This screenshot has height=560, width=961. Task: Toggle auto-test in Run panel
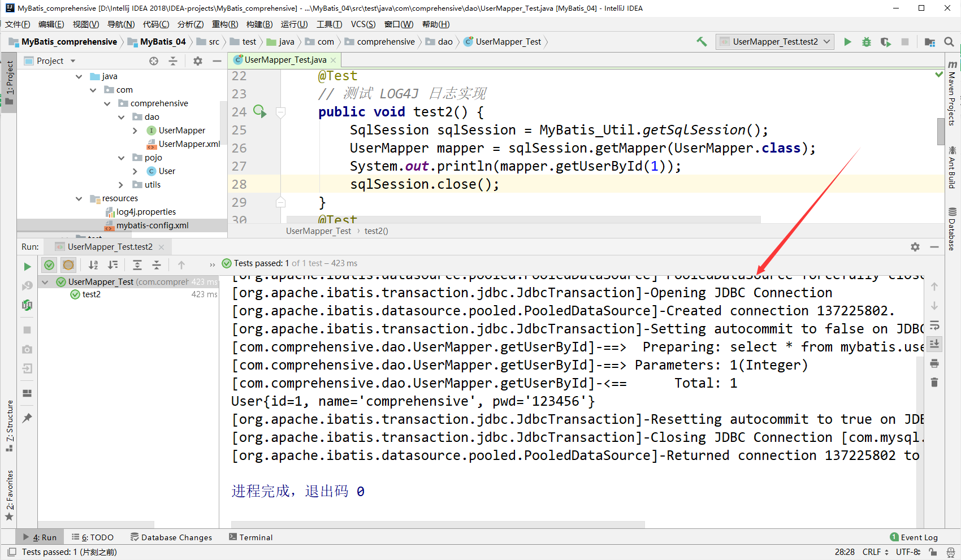[27, 305]
